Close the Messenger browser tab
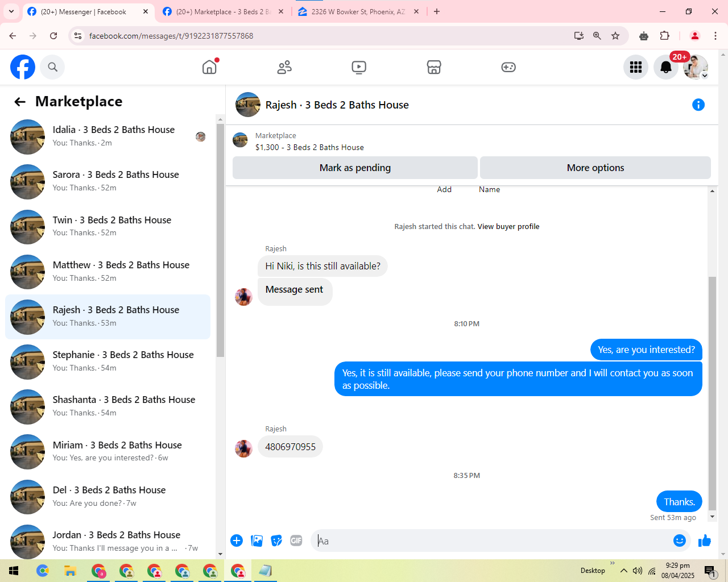The width and height of the screenshot is (728, 582). pos(146,11)
